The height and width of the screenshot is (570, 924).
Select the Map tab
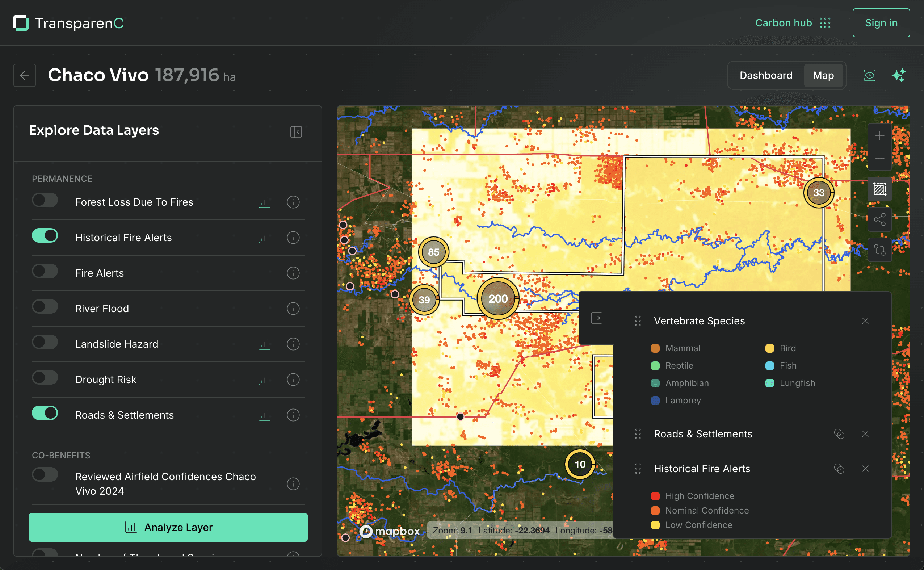click(823, 75)
